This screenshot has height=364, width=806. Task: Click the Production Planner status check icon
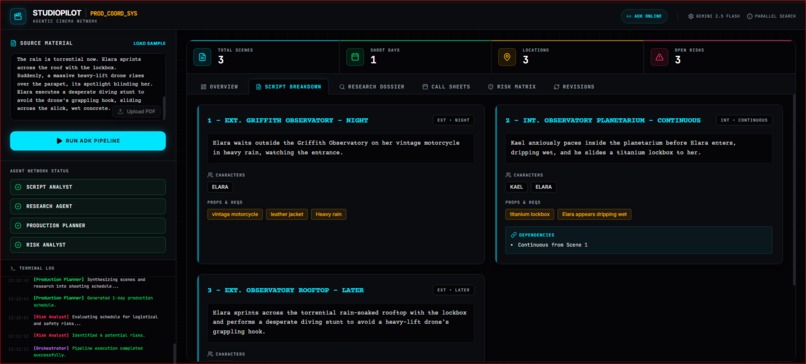click(19, 226)
